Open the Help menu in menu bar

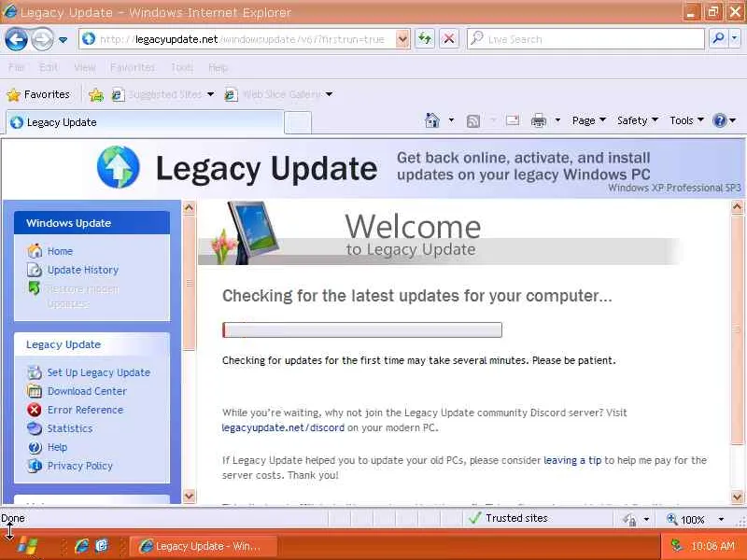click(x=218, y=67)
